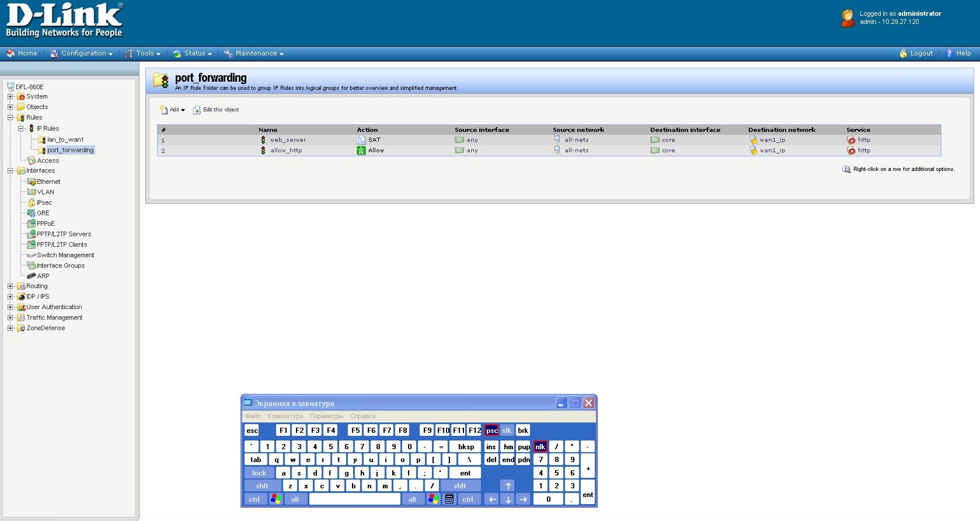Click the Switch Management icon
This screenshot has width=980, height=521.
pos(32,255)
